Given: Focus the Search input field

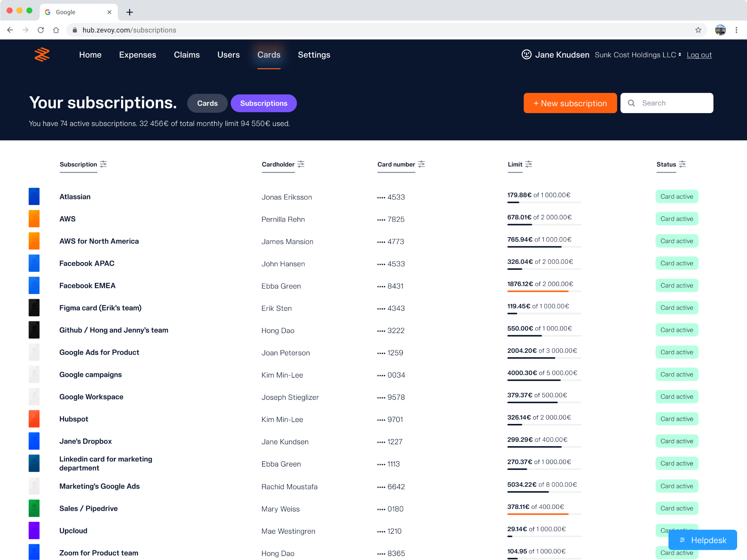Looking at the screenshot, I should click(x=667, y=103).
